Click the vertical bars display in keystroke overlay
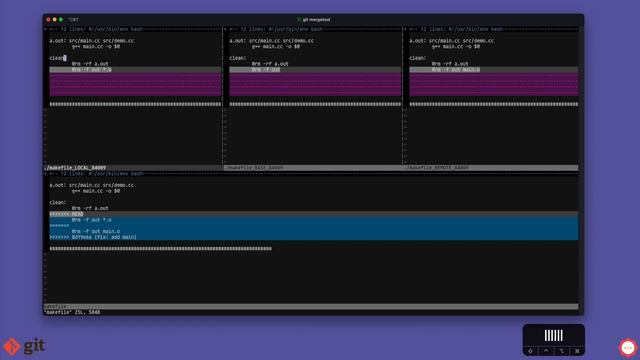Screen dimensions: 640x360 [x=553, y=336]
